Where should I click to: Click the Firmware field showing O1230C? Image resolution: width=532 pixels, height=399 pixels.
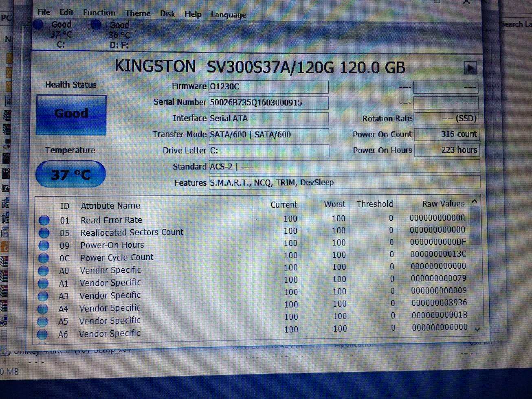(268, 87)
